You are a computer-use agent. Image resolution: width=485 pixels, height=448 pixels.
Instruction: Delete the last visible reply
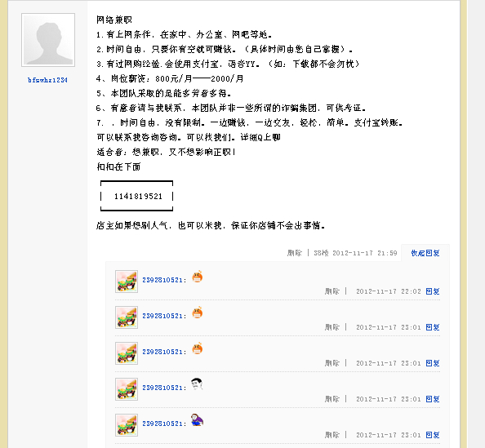332,435
